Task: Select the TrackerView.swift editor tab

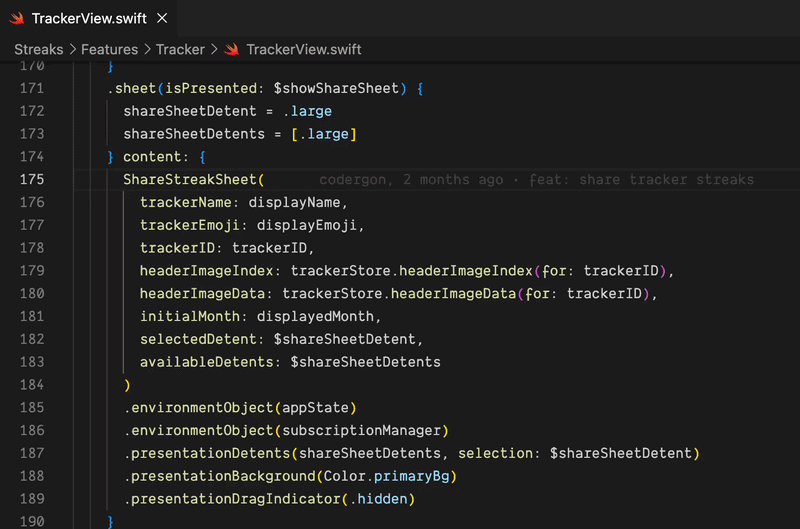Action: coord(89,18)
